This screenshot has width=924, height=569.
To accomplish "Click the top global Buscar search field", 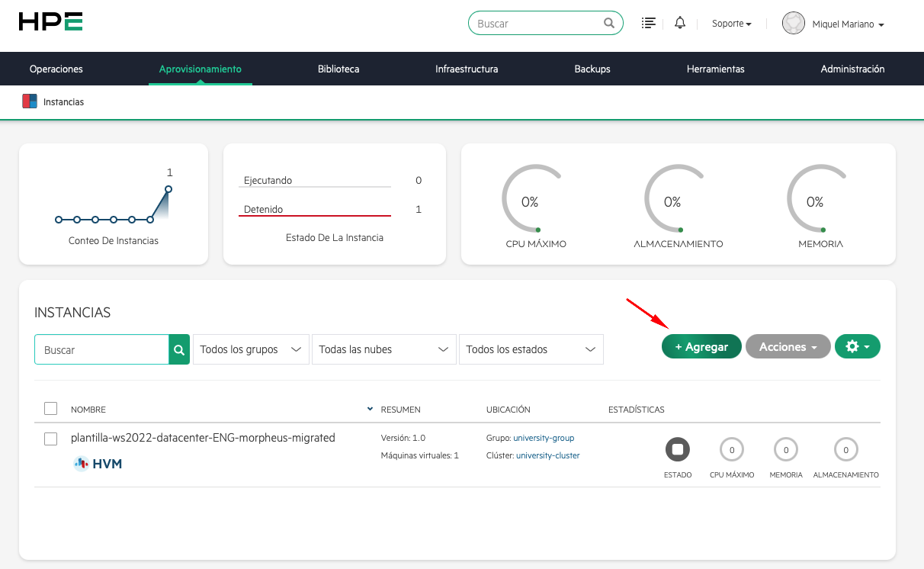I will pos(538,24).
